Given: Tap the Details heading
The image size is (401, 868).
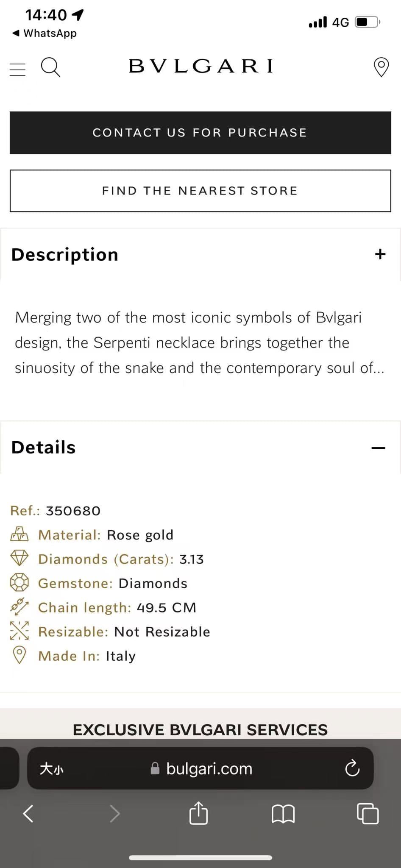Looking at the screenshot, I should click(44, 448).
